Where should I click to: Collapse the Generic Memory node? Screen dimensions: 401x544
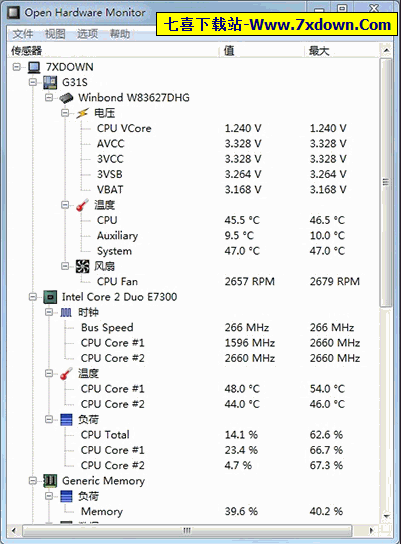(x=33, y=481)
